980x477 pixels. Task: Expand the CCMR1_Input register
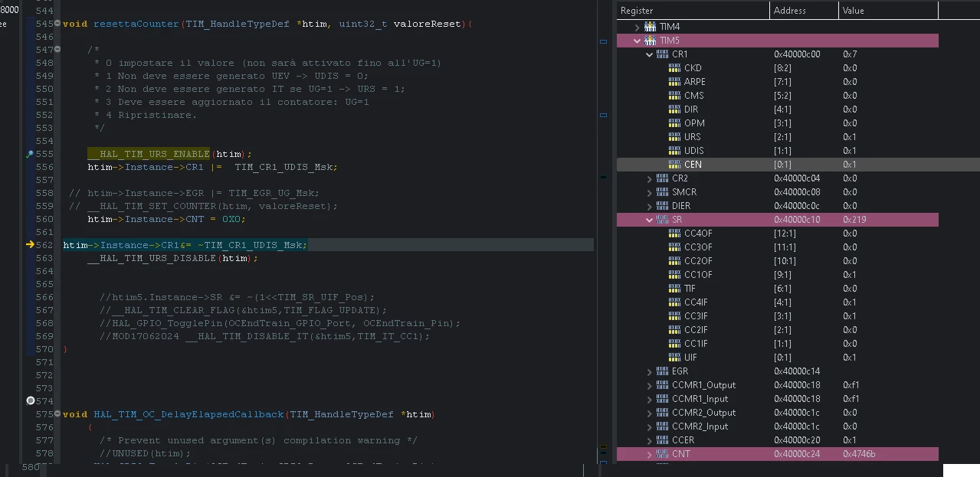coord(650,399)
